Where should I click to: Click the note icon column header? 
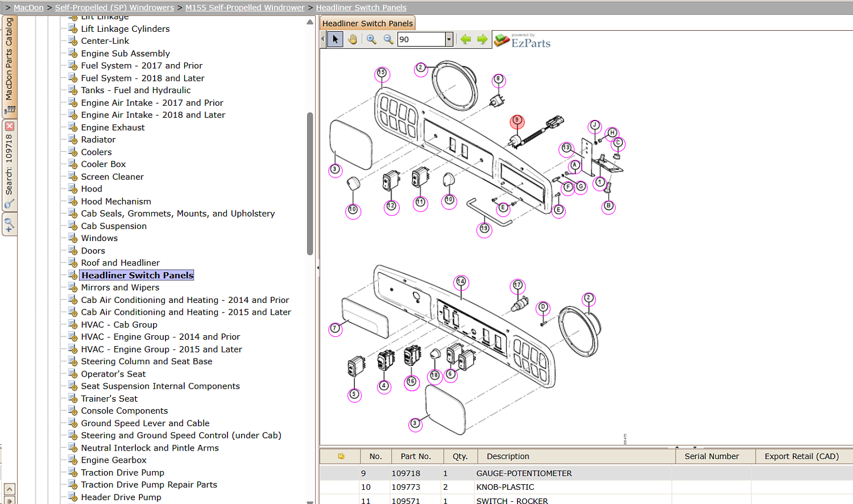coord(341,456)
